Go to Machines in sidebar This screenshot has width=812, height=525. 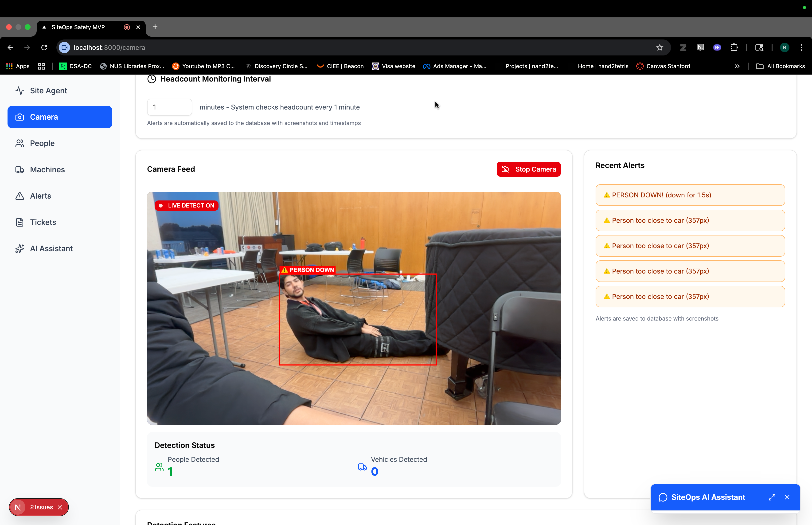pyautogui.click(x=47, y=169)
